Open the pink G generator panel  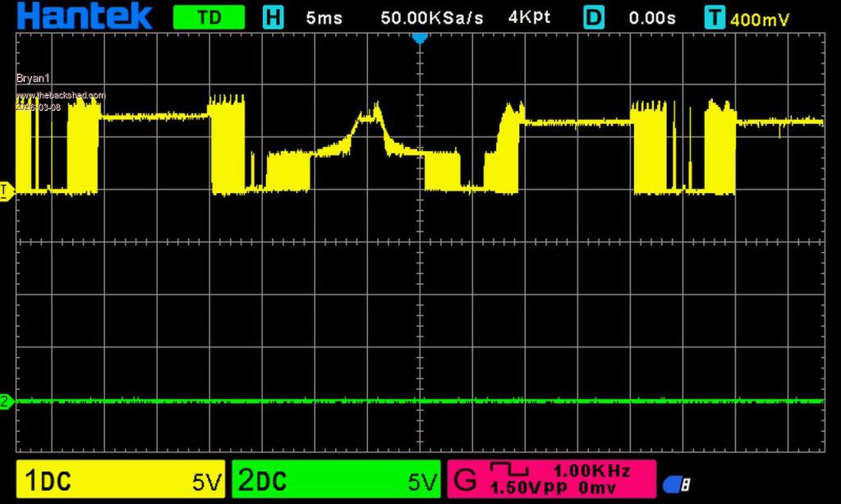[x=550, y=479]
